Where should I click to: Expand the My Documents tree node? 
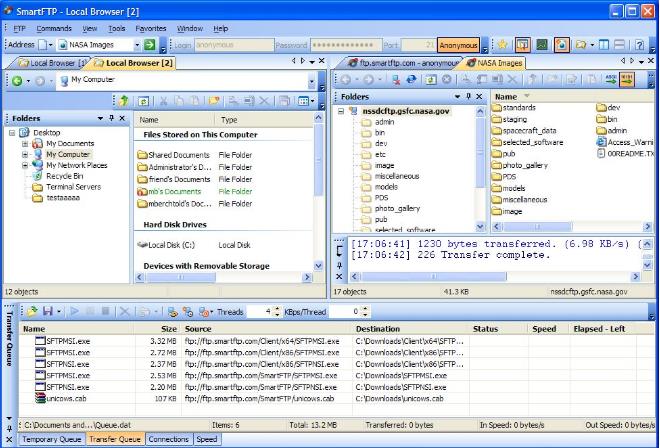tap(25, 144)
